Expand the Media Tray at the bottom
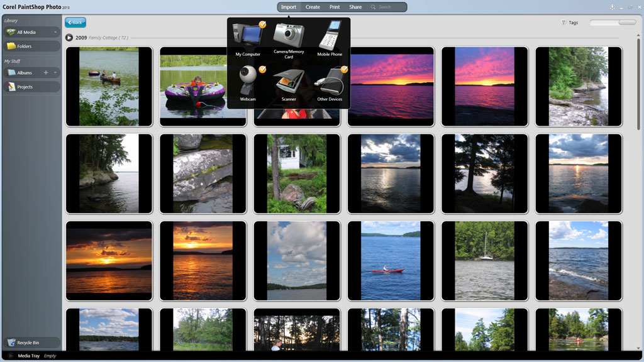The height and width of the screenshot is (362, 644). click(x=11, y=356)
